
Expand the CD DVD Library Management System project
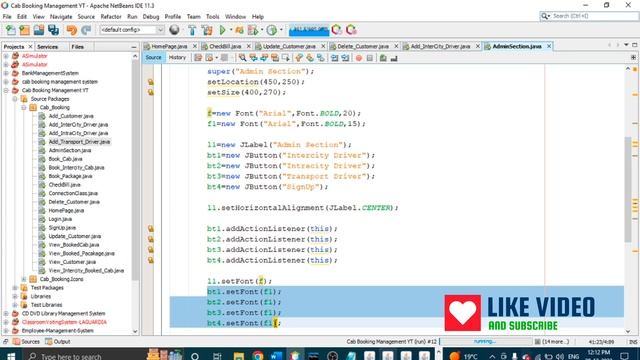[6, 313]
